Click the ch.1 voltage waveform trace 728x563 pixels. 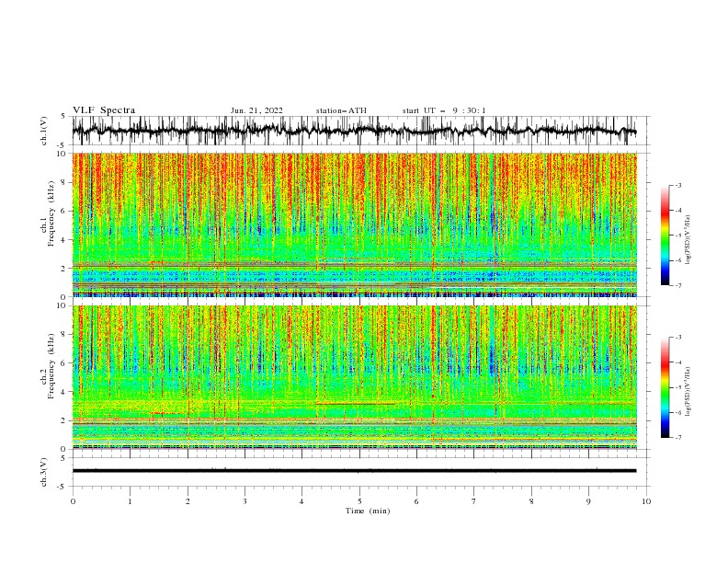[354, 131]
